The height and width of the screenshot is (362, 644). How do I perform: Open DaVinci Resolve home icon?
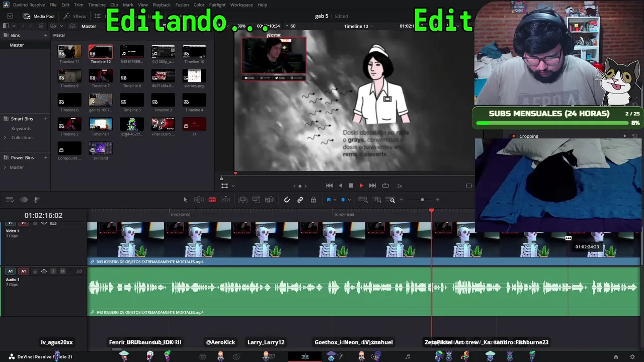coord(616,357)
